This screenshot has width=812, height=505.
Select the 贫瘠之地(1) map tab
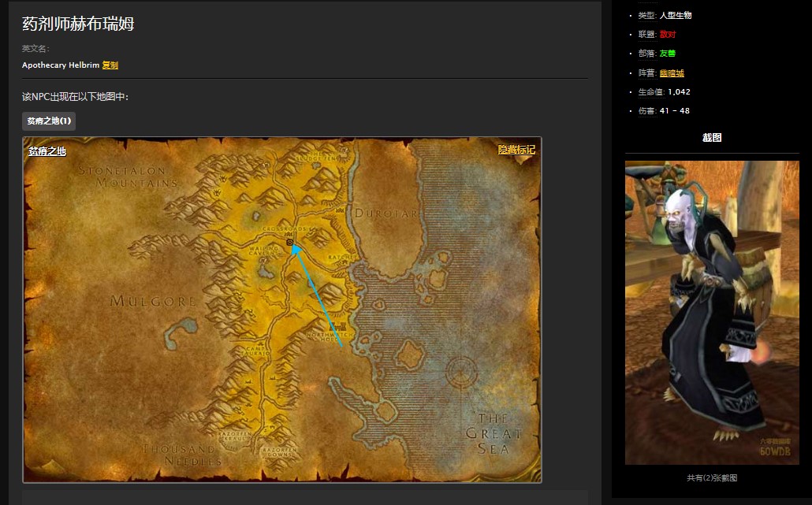click(x=49, y=121)
